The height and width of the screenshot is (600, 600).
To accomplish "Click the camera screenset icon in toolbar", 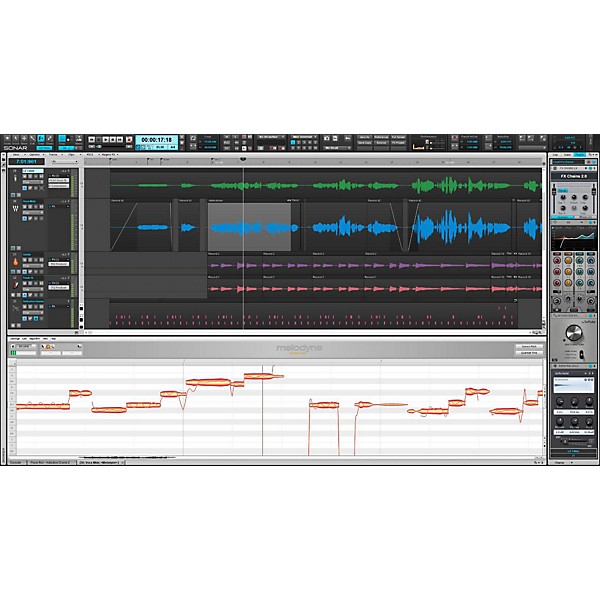I will 326,138.
